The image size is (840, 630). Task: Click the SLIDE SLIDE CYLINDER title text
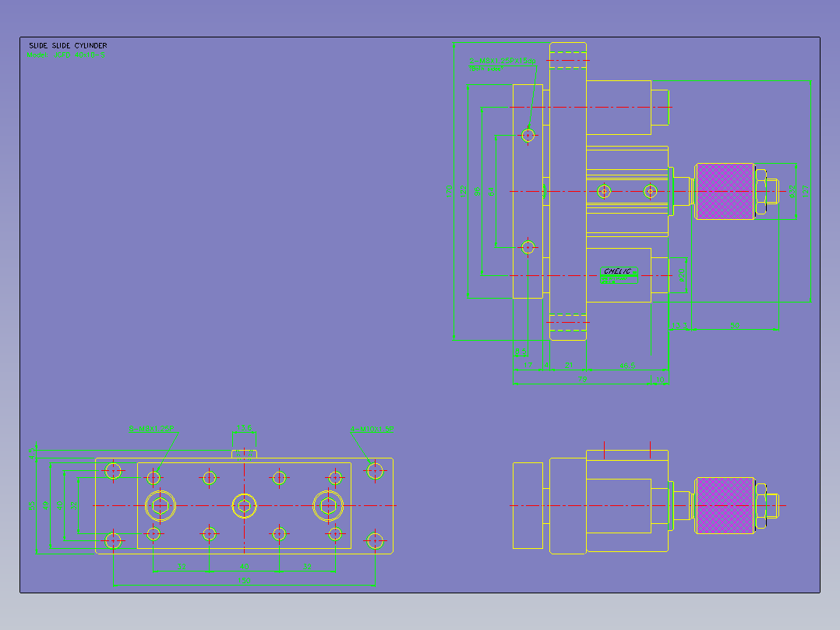(x=68, y=45)
